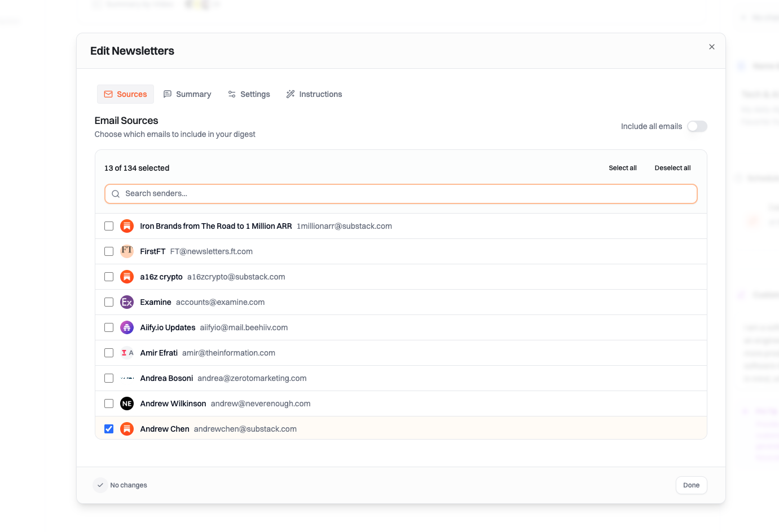
Task: Click the andrewchen@substack.com address
Action: click(245, 429)
